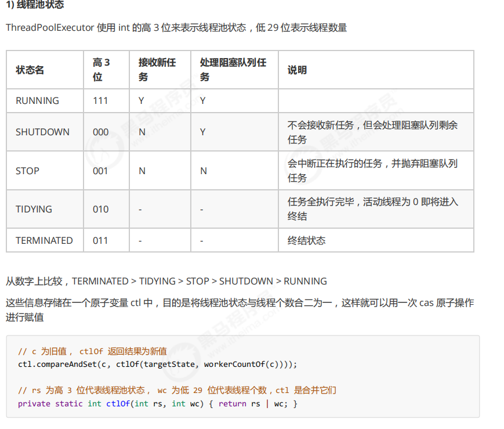Viewport: 504px width, 429px height.
Task: Click the "终结状态" description cell
Action: tap(306, 240)
